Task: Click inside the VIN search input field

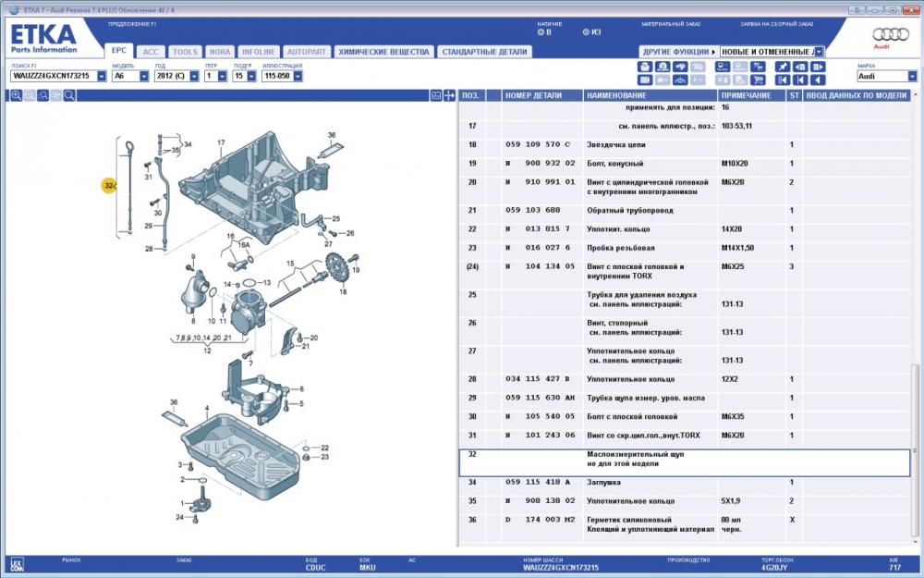Action: pos(53,76)
